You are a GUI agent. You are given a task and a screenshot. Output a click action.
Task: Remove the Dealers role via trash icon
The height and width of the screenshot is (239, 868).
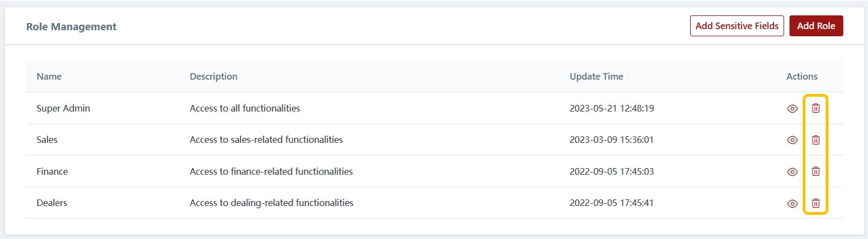click(816, 203)
